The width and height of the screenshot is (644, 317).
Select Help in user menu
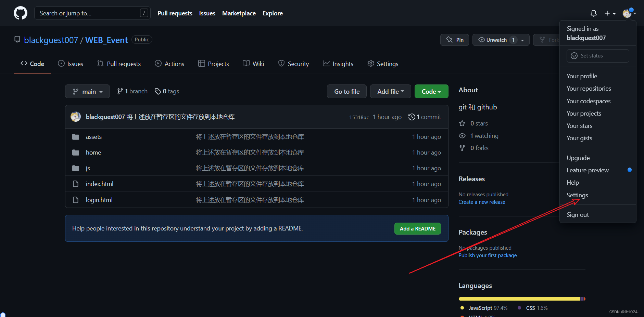(598, 183)
